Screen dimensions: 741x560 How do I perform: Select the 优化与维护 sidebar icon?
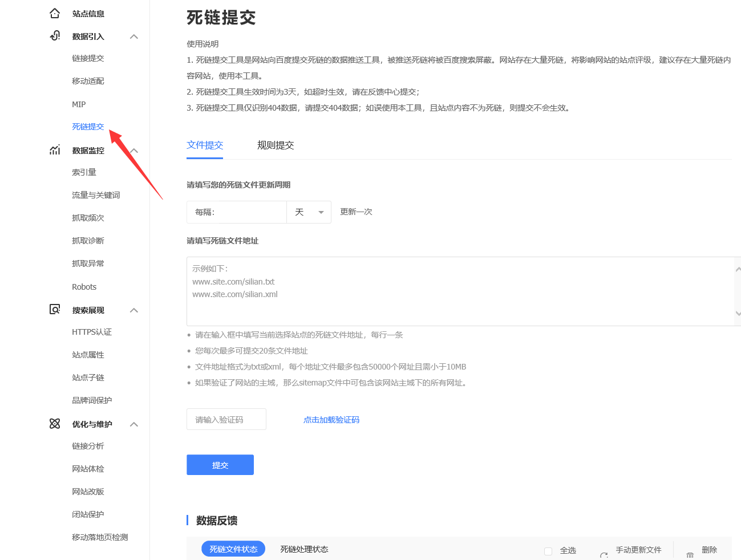click(54, 423)
